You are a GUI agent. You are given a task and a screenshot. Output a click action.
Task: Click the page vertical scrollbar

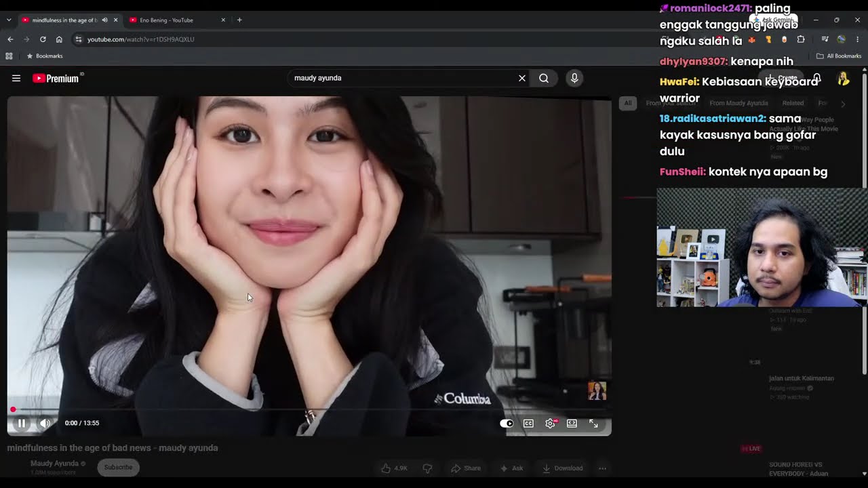tap(864, 224)
